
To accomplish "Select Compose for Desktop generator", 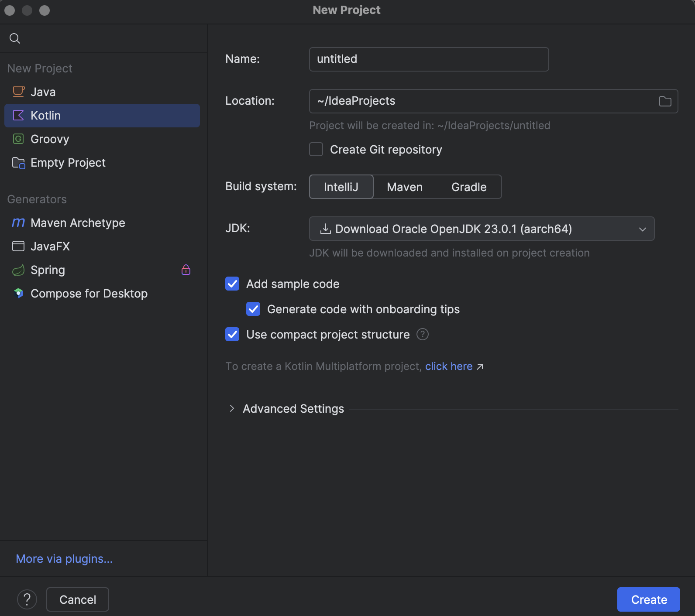I will point(102,293).
